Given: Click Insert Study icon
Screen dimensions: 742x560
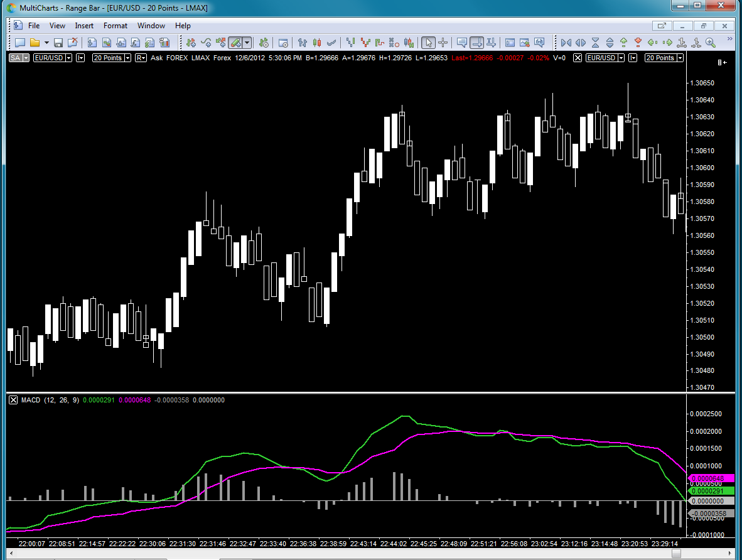Looking at the screenshot, I should [206, 43].
